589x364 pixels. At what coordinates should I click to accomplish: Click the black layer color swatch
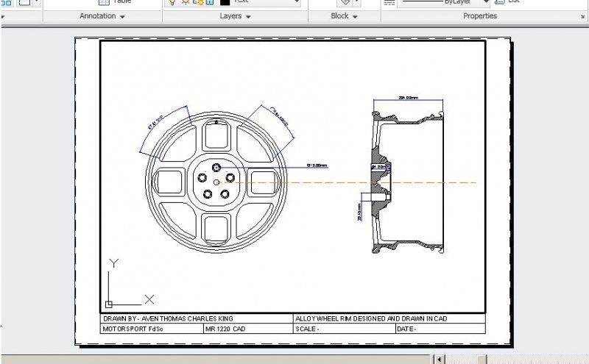click(225, 2)
